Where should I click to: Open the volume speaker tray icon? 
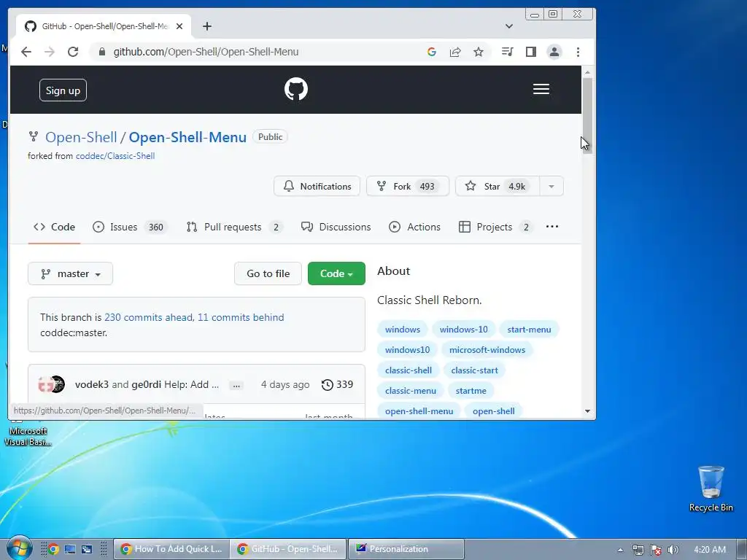pos(673,550)
